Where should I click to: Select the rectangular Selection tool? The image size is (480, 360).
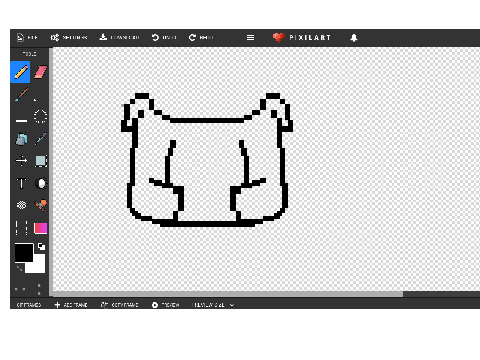[41, 161]
